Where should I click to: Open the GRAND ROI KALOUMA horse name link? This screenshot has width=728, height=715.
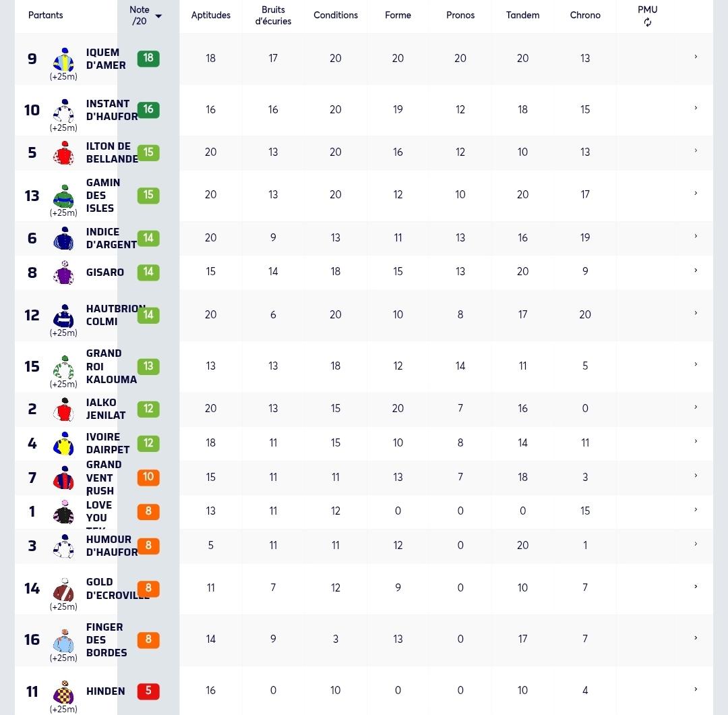coord(111,366)
